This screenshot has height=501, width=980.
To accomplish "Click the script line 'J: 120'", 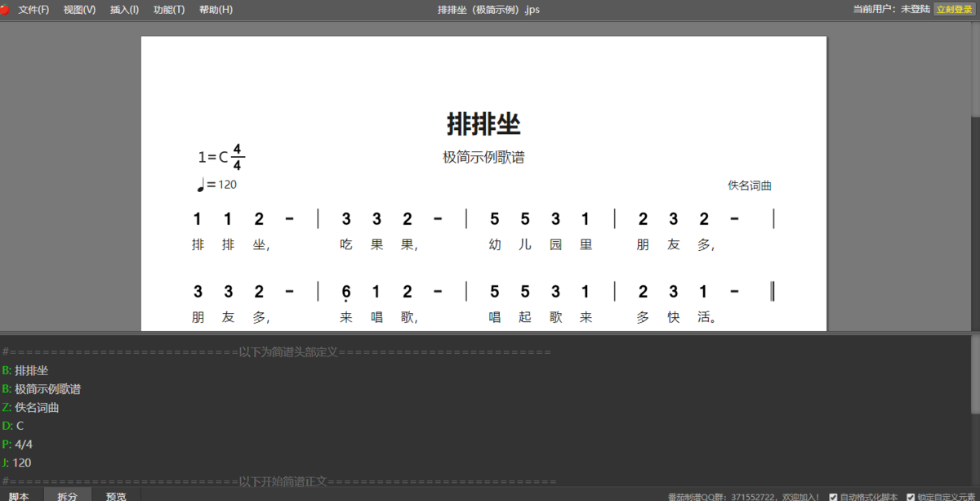I will click(16, 463).
